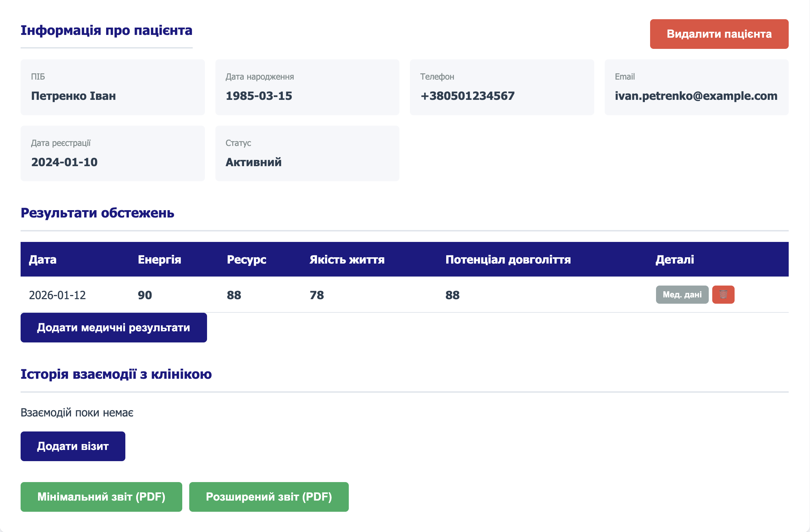Click the Активний status card

pos(307,154)
